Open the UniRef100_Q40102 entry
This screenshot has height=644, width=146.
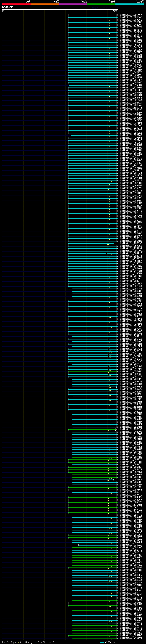131,530
